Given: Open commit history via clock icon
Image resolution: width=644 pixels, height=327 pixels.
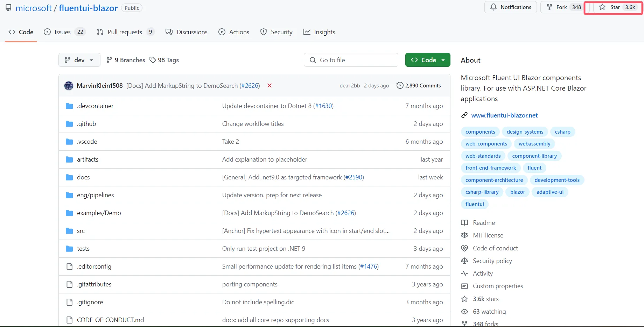Looking at the screenshot, I should click(x=400, y=85).
